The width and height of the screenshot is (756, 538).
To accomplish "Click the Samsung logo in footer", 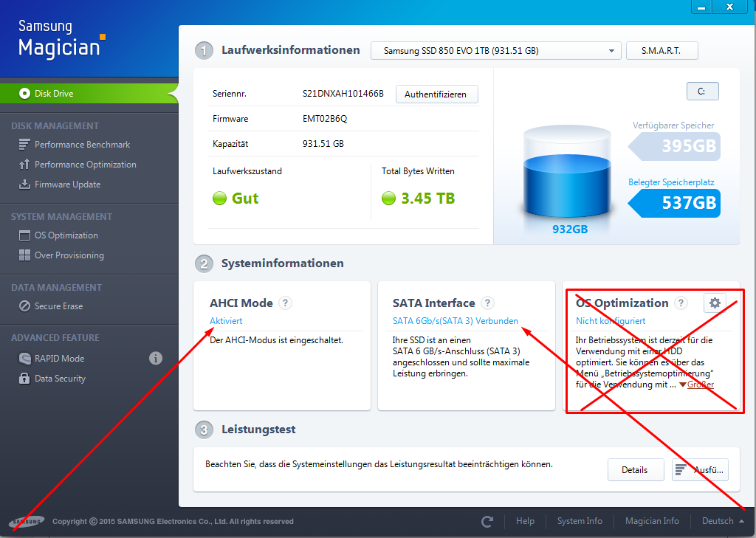I will pyautogui.click(x=27, y=521).
